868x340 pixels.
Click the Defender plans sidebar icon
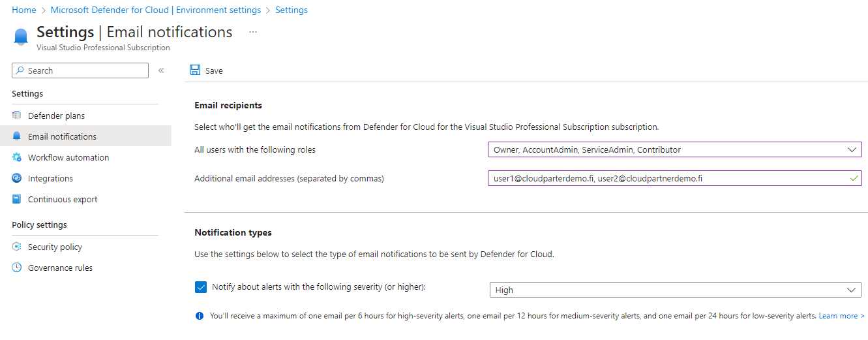pos(17,116)
